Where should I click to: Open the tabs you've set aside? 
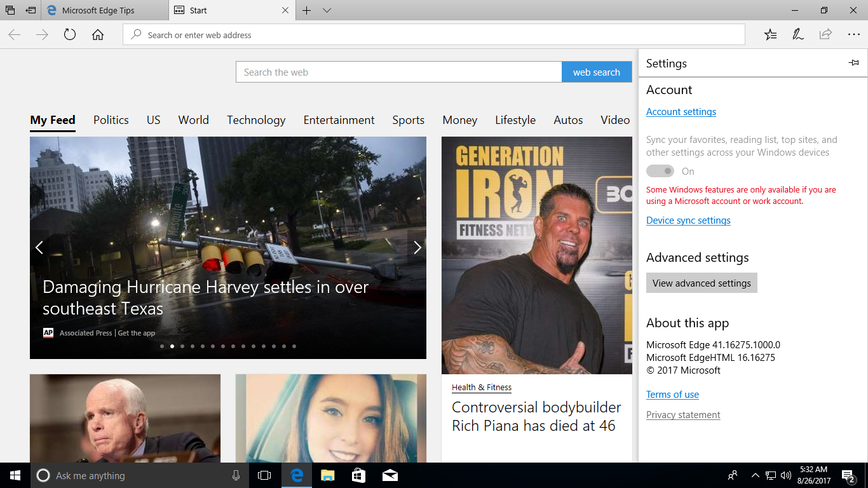10,10
